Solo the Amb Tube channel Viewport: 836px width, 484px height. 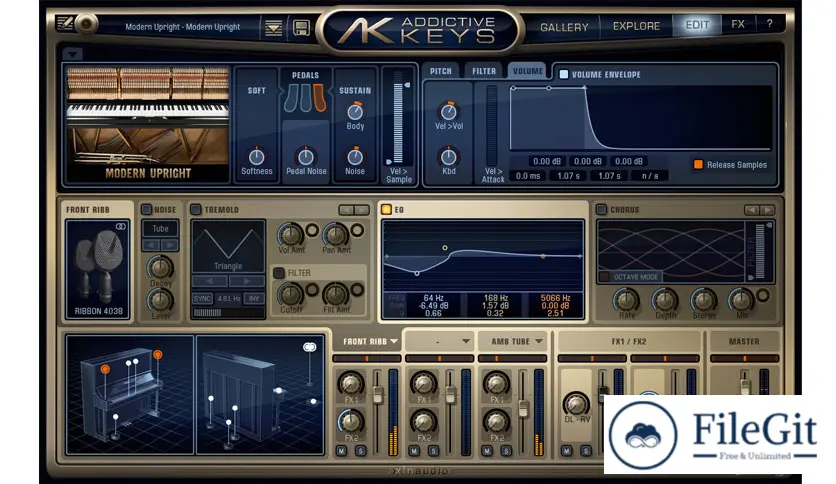[x=506, y=451]
